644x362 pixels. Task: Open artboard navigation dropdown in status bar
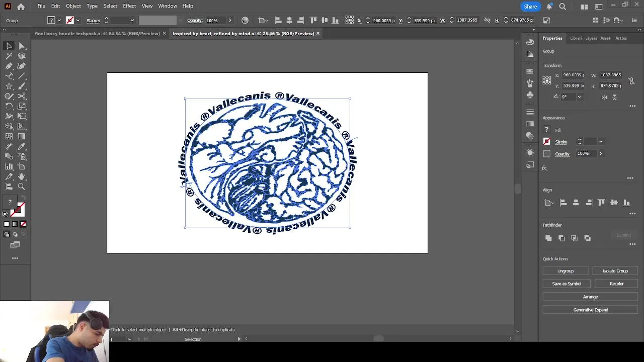coord(129,339)
